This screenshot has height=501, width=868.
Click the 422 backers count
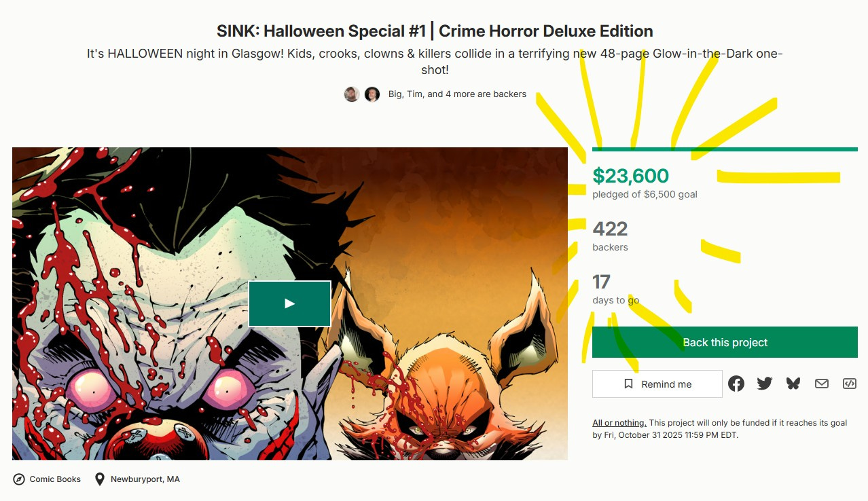coord(610,229)
